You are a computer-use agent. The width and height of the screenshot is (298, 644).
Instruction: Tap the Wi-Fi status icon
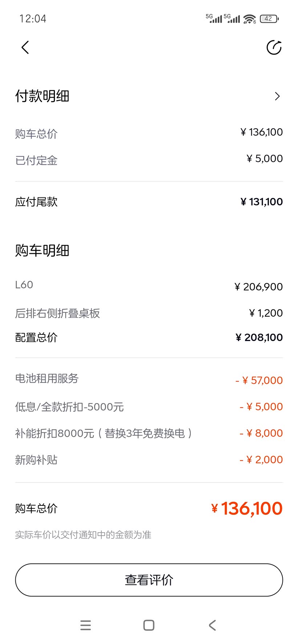click(x=250, y=19)
